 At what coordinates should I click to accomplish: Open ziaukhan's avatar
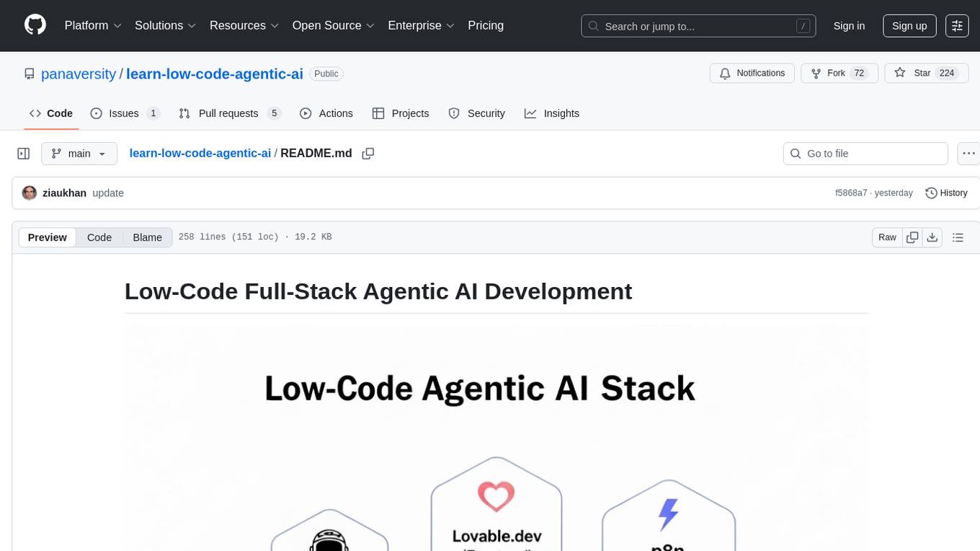click(x=30, y=193)
